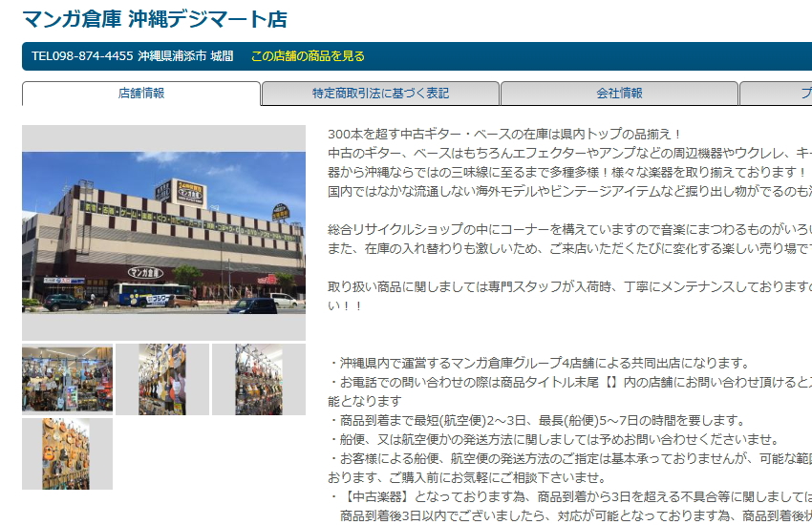Open the 会社情報 tab
This screenshot has height=525, width=812.
pyautogui.click(x=619, y=94)
